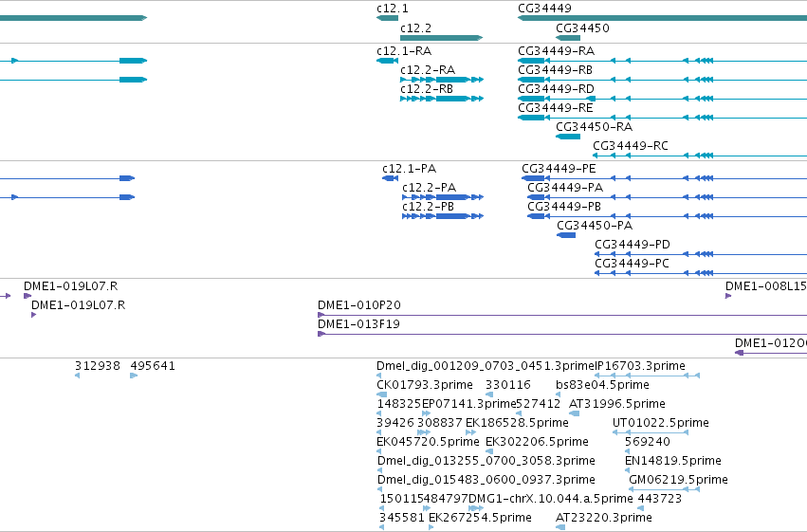
Task: Click EK267254.5prime EST
Action: click(480, 519)
